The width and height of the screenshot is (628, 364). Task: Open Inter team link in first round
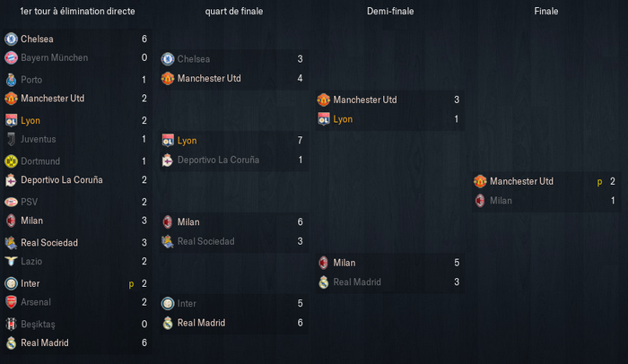tap(30, 283)
